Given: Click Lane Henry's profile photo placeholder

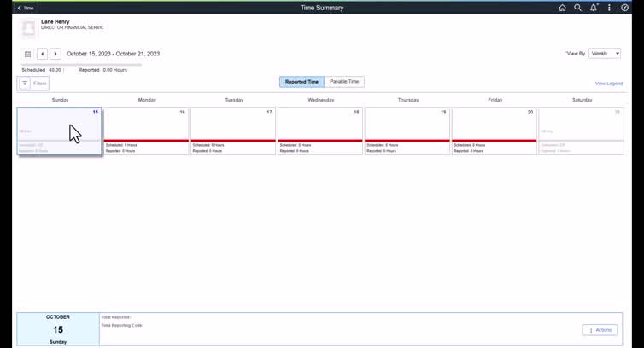Looking at the screenshot, I should (28, 29).
